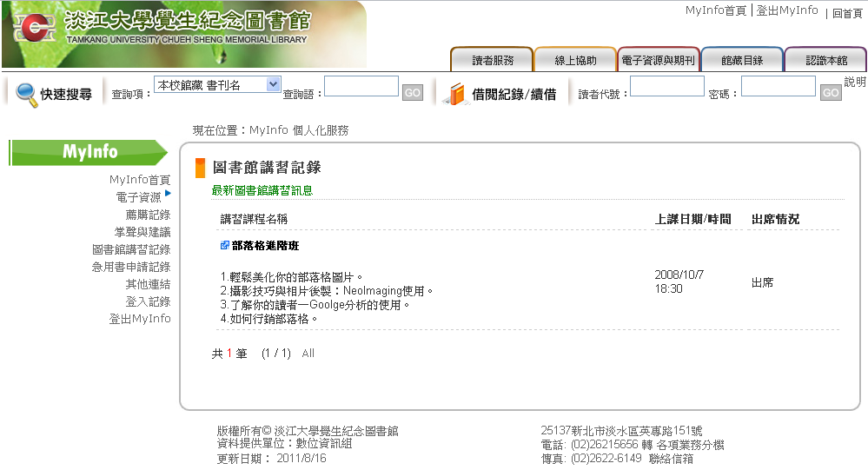This screenshot has width=868, height=470.
Task: Click the Tamkang University library logo
Action: click(33, 28)
